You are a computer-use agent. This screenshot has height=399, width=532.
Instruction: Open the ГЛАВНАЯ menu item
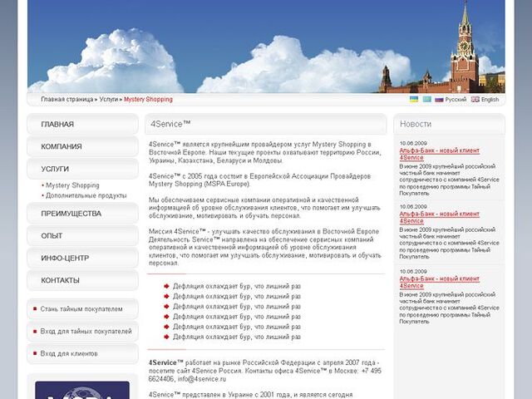(x=82, y=124)
